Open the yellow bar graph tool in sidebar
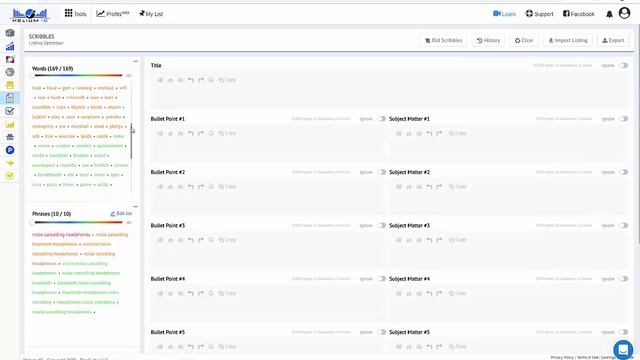Screen dimensions: 640x360 [x=10, y=124]
